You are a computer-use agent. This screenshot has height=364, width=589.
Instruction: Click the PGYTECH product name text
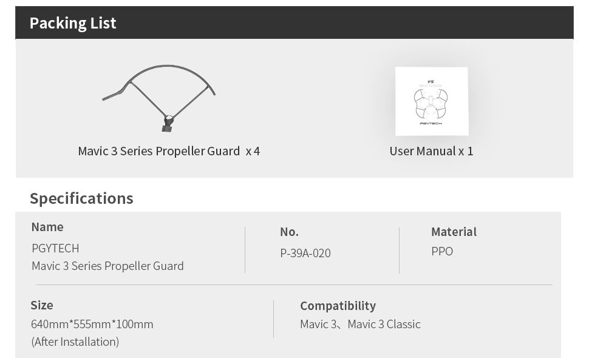pyautogui.click(x=56, y=248)
